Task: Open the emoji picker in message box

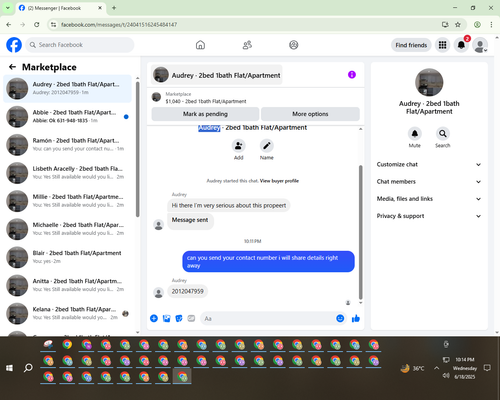Action: [340, 318]
